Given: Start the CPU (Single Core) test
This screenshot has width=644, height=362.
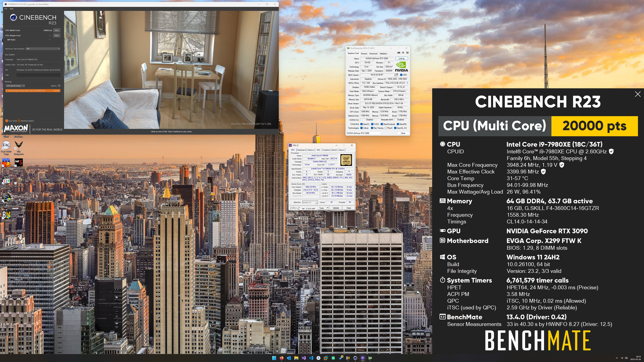Looking at the screenshot, I should point(57,36).
